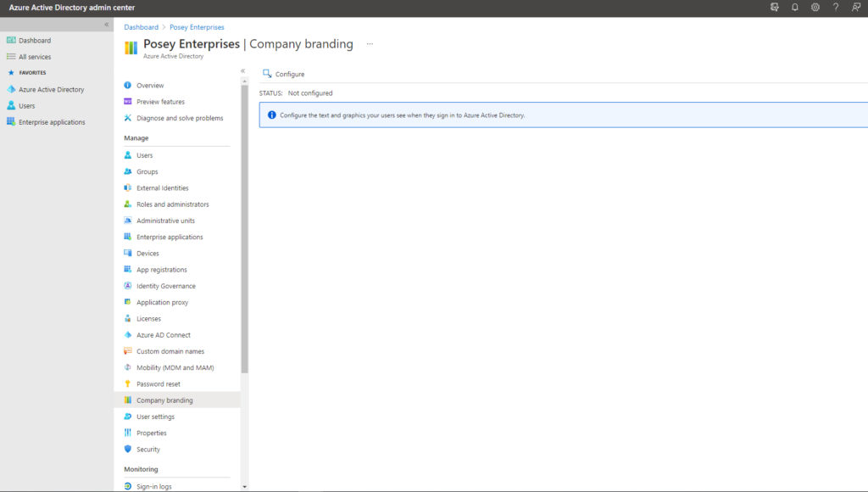Click the All services list icon
868x492 pixels.
(11, 57)
